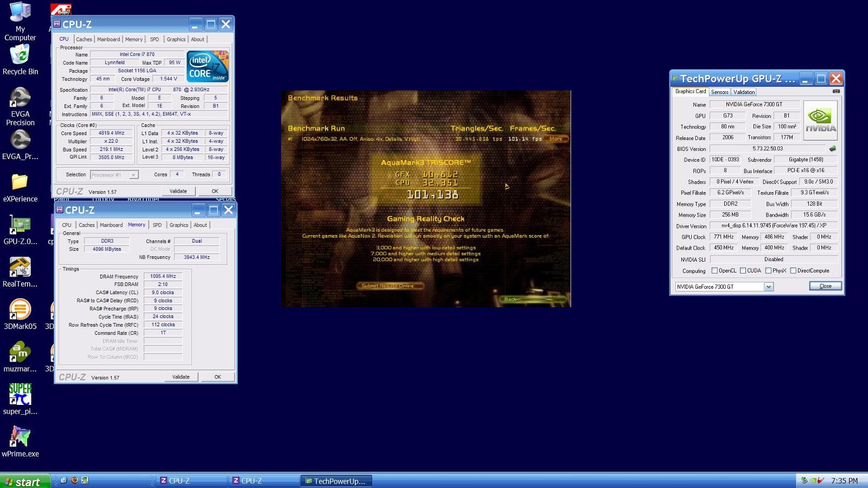The width and height of the screenshot is (868, 488).
Task: Toggle the CUDA checkbox
Action: point(743,270)
